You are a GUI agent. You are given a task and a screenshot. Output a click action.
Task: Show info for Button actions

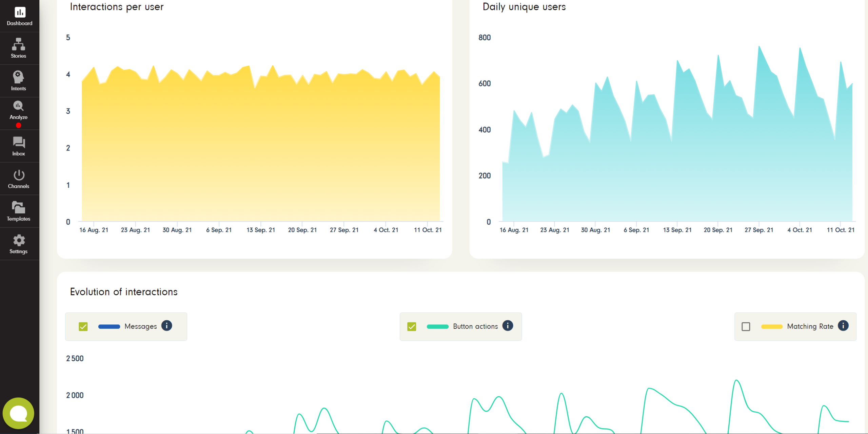coord(508,326)
